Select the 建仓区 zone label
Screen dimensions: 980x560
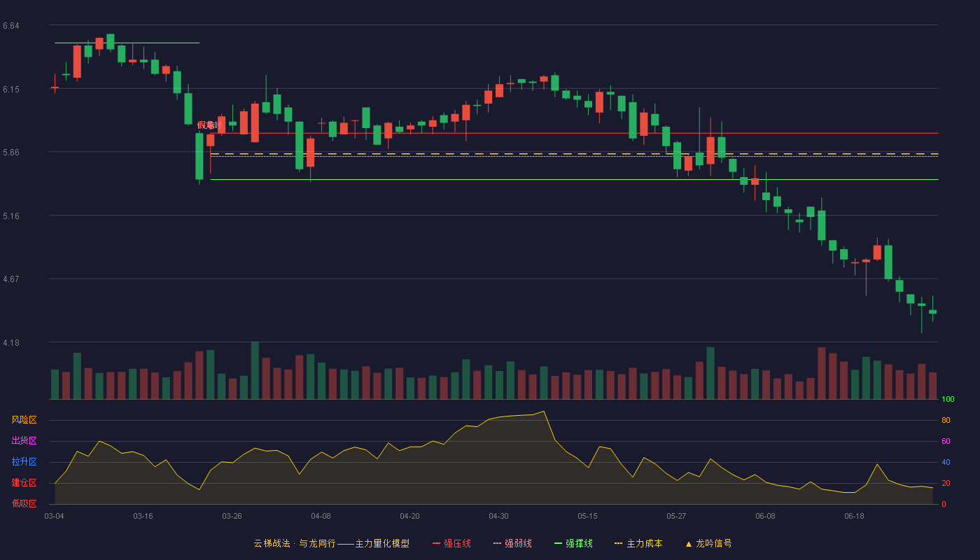(24, 483)
